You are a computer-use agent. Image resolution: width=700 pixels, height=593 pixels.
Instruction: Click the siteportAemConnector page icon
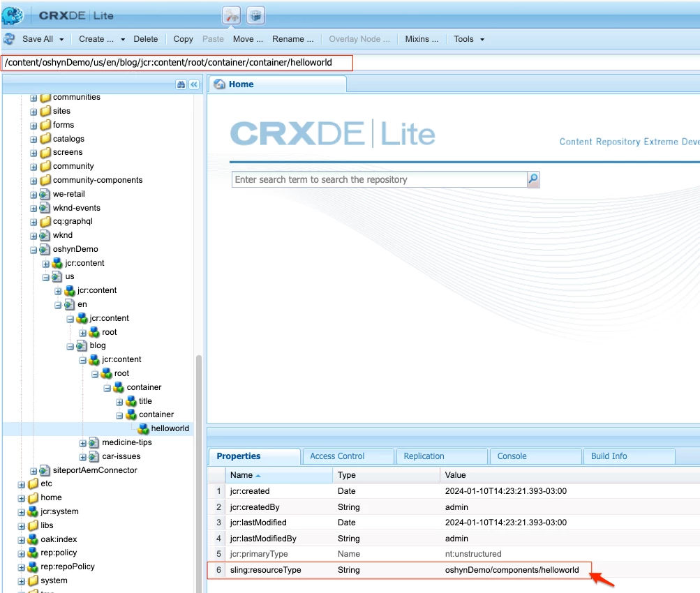click(x=44, y=470)
